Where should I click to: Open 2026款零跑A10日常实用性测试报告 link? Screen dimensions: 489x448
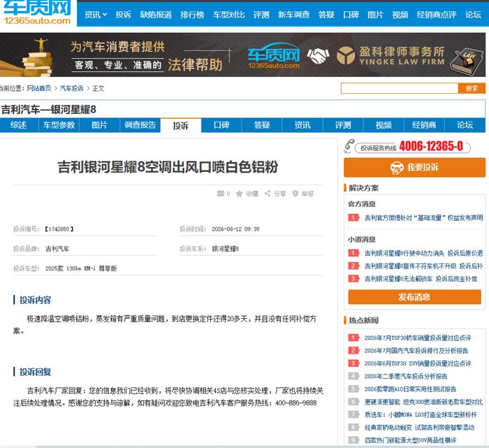pos(411,389)
